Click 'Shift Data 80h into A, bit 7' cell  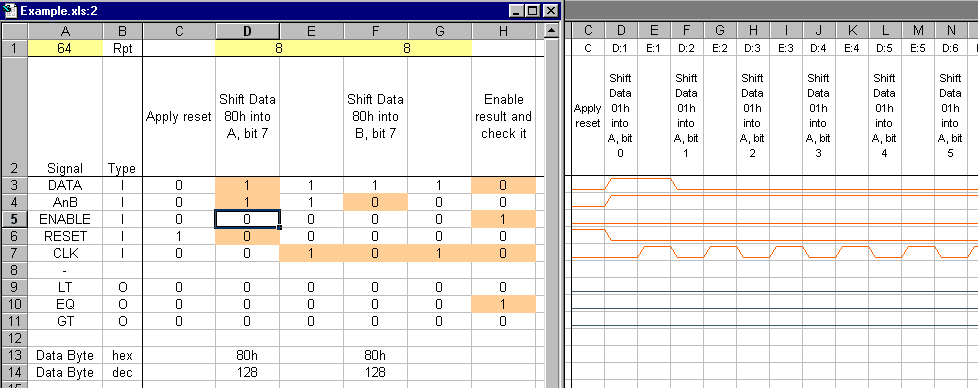pos(247,117)
